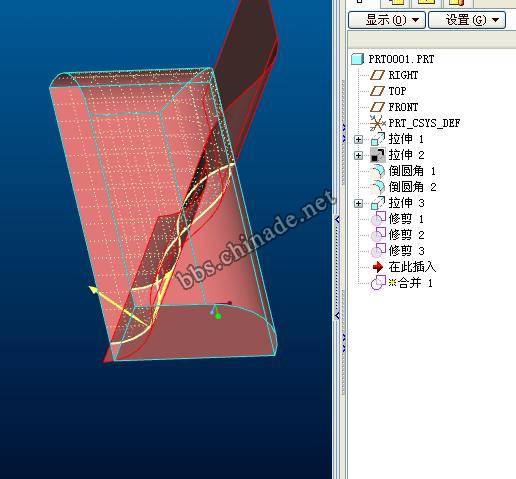Expand the 拉伸 2 feature node

[x=358, y=155]
